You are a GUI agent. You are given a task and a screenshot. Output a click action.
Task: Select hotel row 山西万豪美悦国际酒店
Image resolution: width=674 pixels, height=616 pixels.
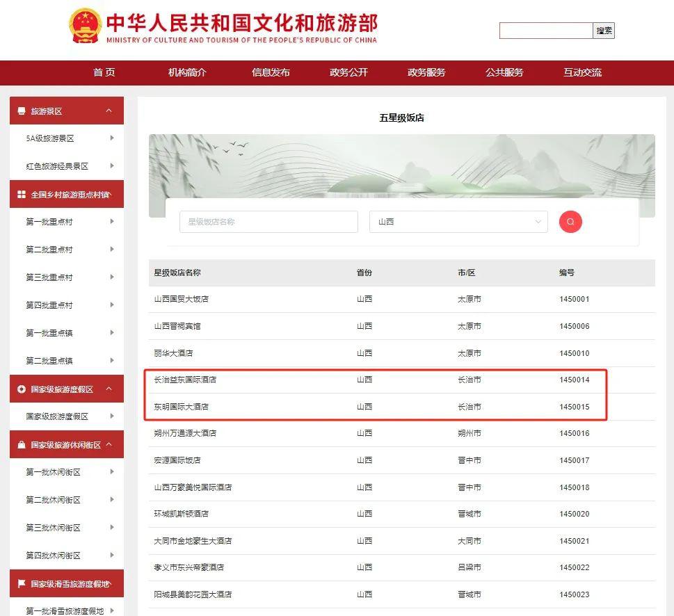coord(402,487)
